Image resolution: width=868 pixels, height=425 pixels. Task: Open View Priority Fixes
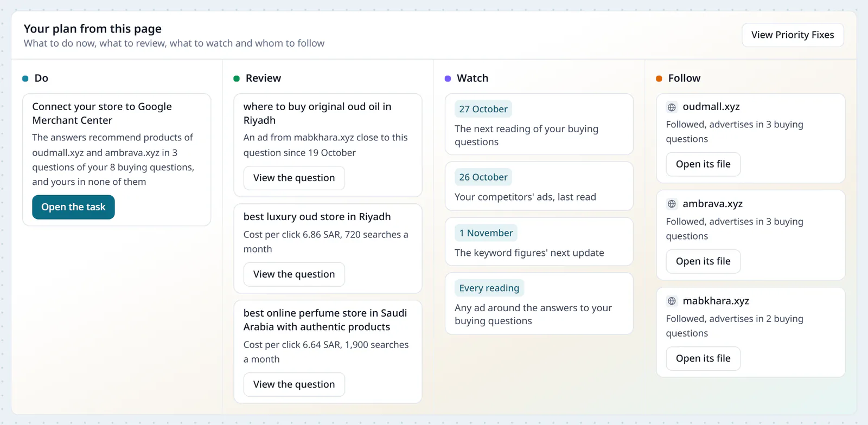click(793, 35)
